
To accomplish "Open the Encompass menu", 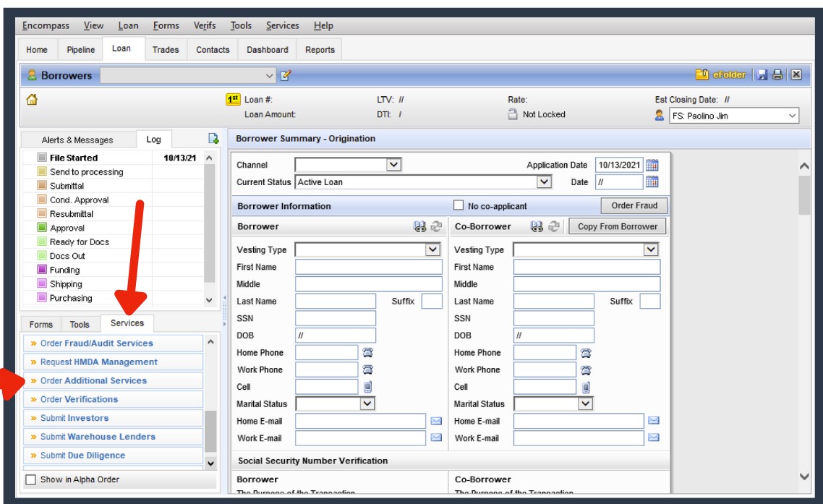I will (46, 25).
